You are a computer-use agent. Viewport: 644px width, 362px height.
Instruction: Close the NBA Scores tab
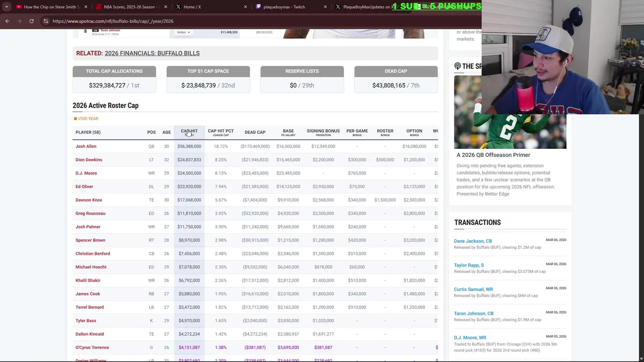click(166, 7)
